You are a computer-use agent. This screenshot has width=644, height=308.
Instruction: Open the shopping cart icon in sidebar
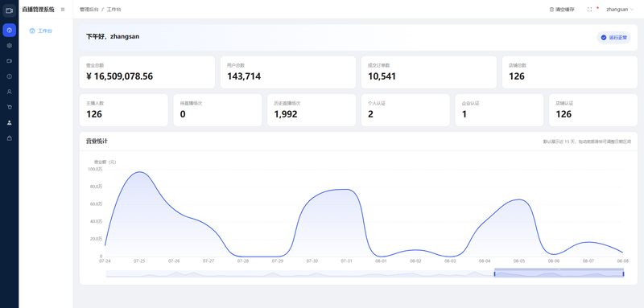point(9,107)
